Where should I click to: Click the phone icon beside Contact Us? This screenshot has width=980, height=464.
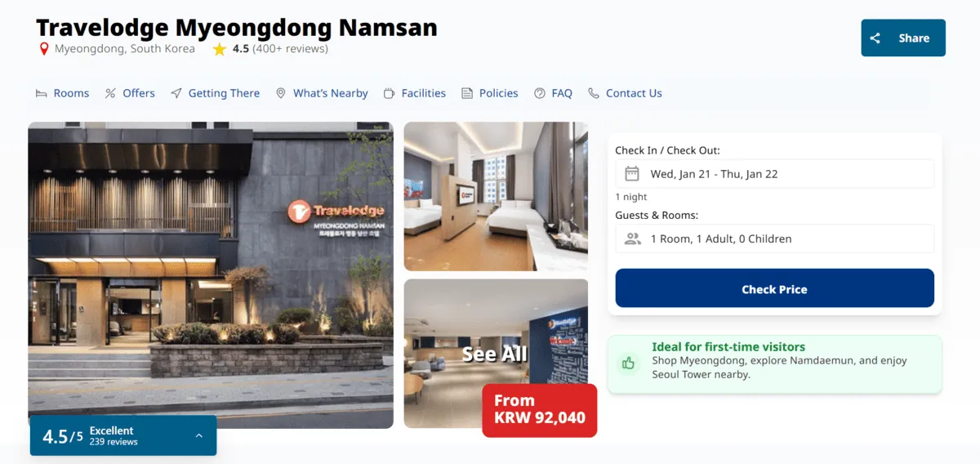point(594,93)
